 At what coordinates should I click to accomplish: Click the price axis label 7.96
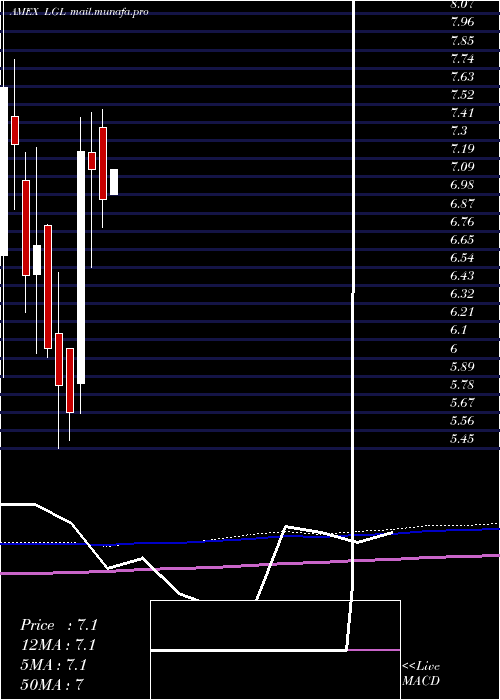pyautogui.click(x=462, y=22)
